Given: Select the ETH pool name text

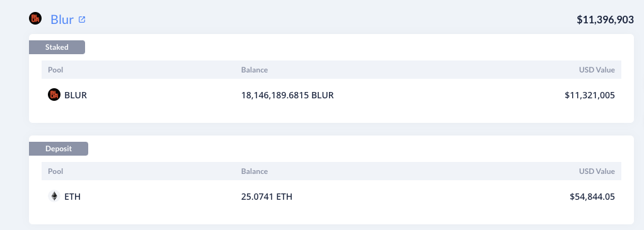Looking at the screenshot, I should pos(72,197).
